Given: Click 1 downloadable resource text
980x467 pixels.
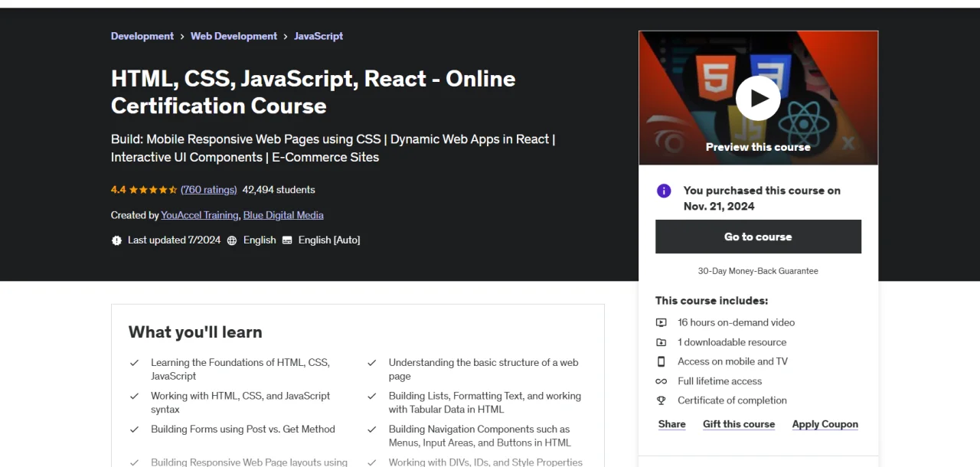Looking at the screenshot, I should (732, 342).
